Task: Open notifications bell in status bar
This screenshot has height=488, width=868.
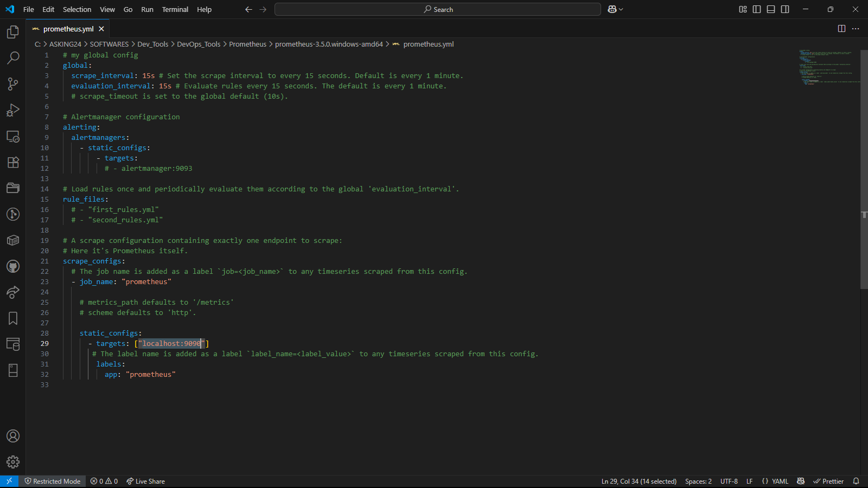Action: click(x=856, y=481)
